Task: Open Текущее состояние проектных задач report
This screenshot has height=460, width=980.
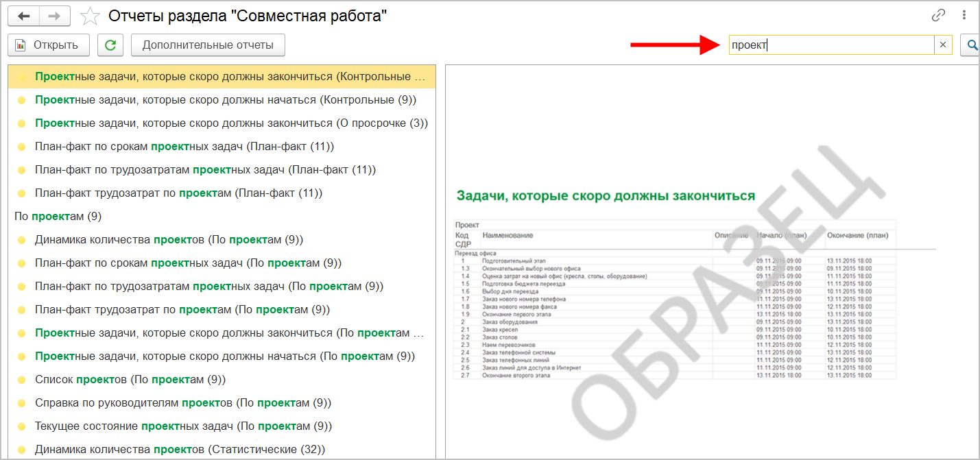Action: click(x=222, y=426)
